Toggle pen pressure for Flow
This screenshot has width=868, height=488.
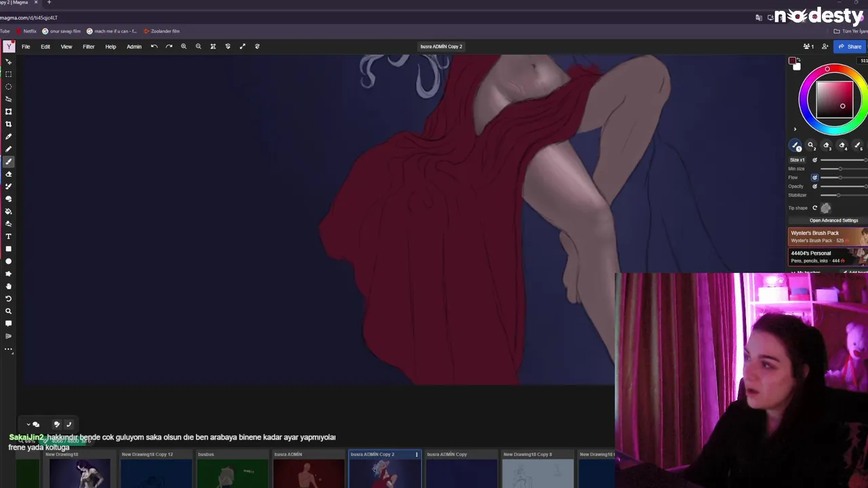tap(815, 178)
